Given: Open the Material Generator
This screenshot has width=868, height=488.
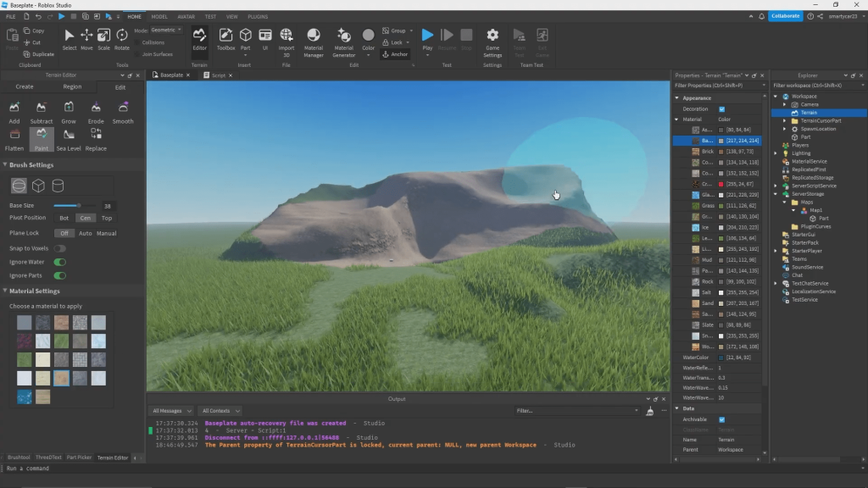Looking at the screenshot, I should coord(344,42).
